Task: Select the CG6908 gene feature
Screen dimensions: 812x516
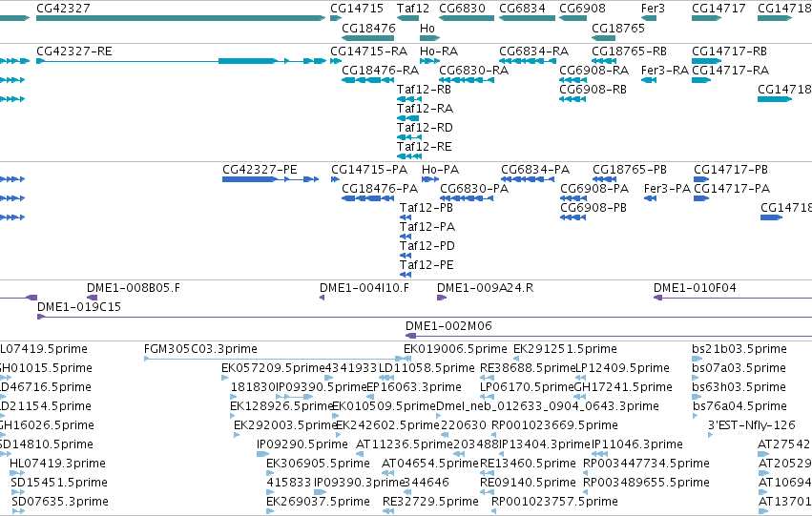Action: click(x=573, y=18)
